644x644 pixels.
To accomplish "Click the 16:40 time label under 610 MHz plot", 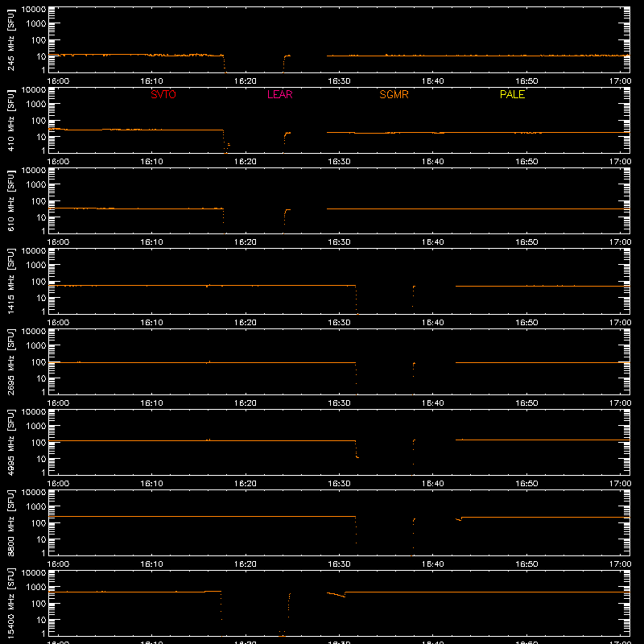I will [433, 242].
